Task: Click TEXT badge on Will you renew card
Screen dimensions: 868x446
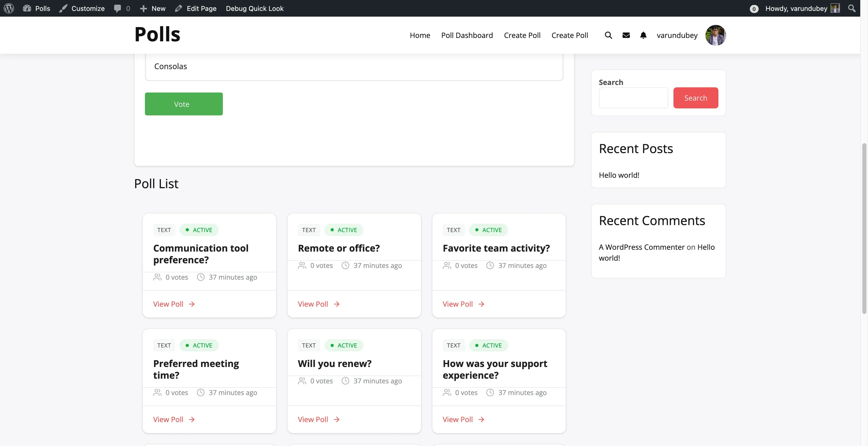Action: click(x=309, y=345)
